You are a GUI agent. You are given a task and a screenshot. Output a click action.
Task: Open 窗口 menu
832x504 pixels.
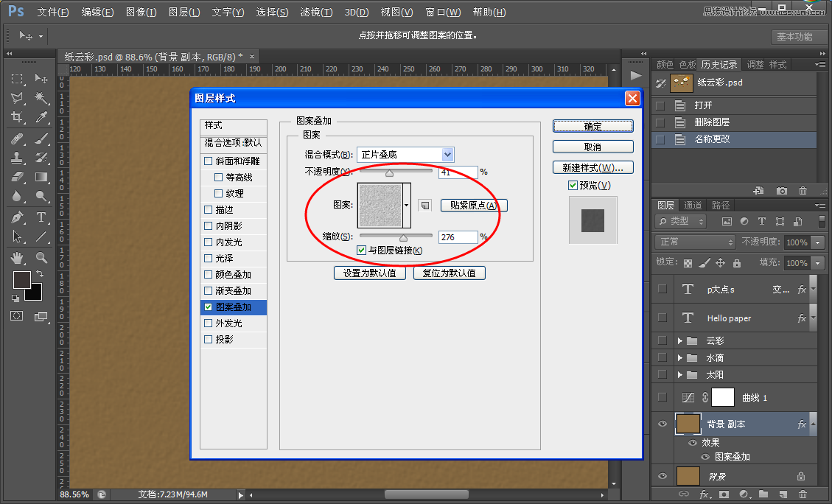coord(443,12)
